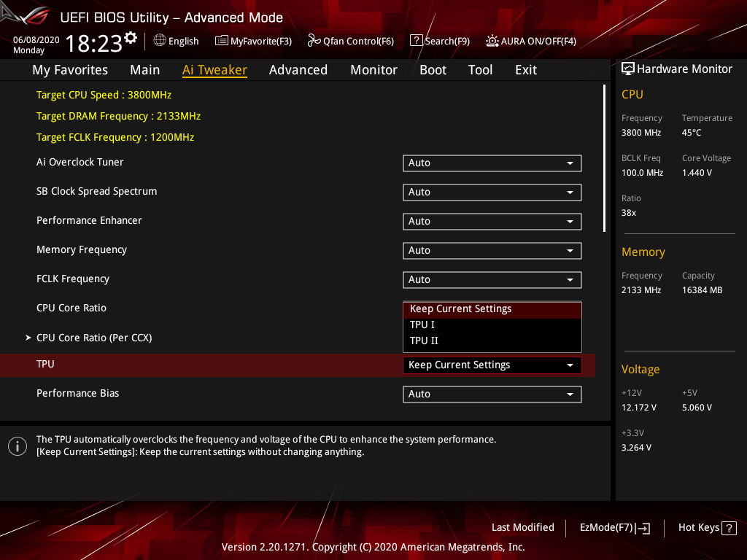Open the SB Clock Spread Spectrum dropdown

[x=492, y=192]
